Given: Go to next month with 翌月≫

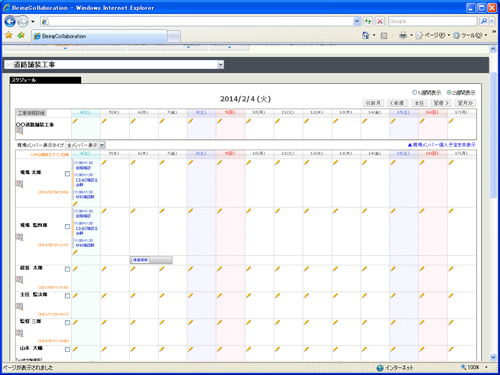Looking at the screenshot, I should pyautogui.click(x=465, y=103).
